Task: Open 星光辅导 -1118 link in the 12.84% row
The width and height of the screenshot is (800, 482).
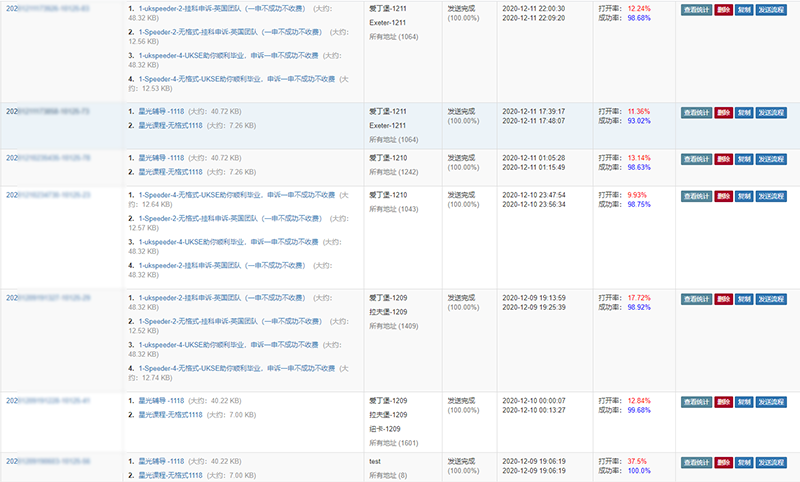Action: coord(160,399)
